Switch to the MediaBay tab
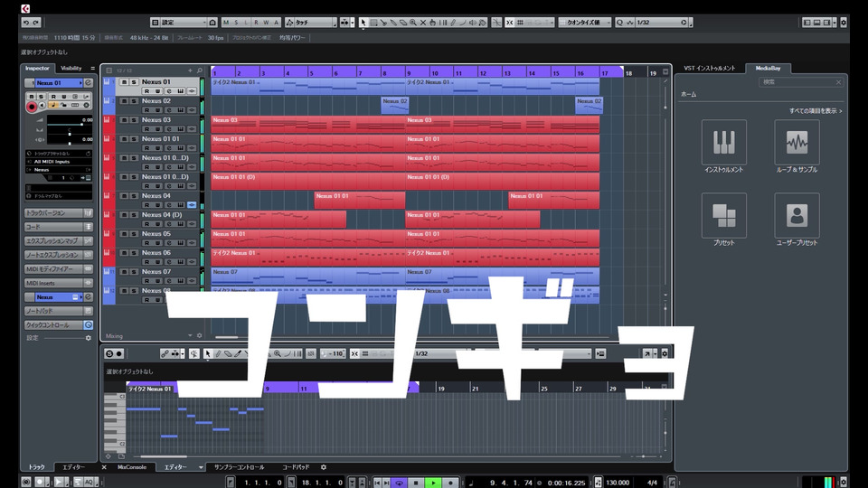 click(768, 68)
